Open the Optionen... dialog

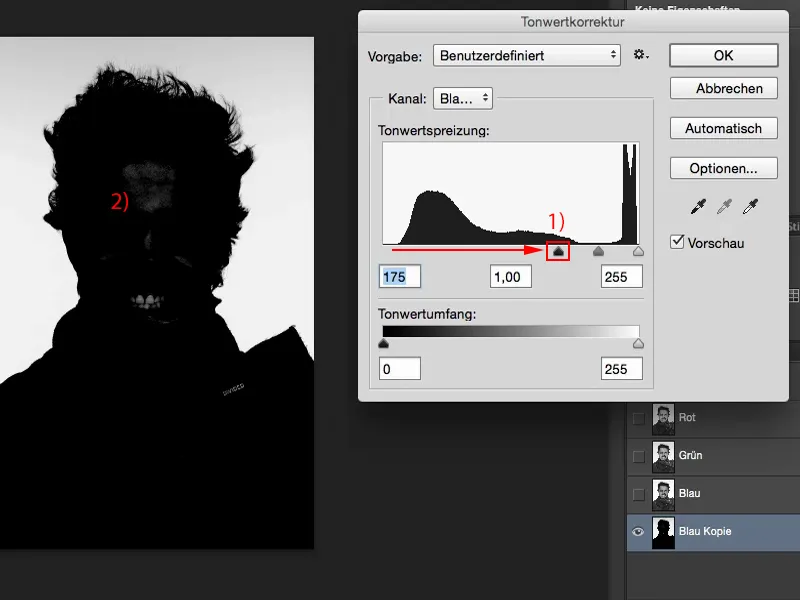coord(723,168)
